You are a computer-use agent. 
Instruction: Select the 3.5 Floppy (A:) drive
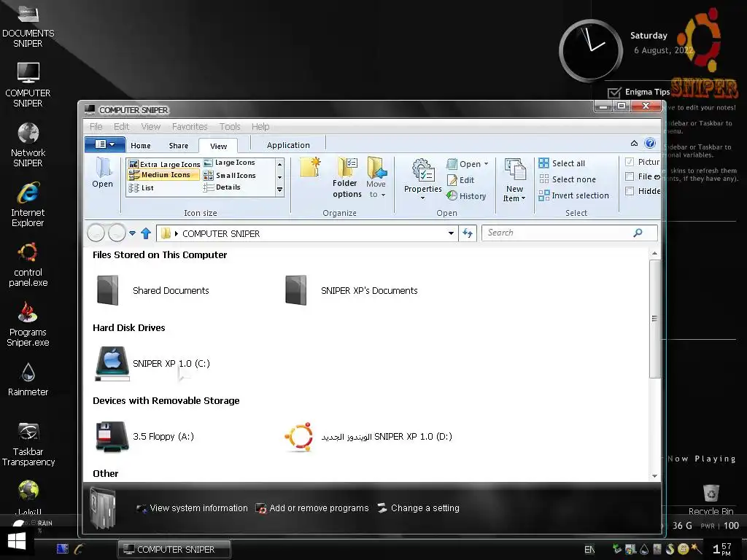tap(144, 436)
